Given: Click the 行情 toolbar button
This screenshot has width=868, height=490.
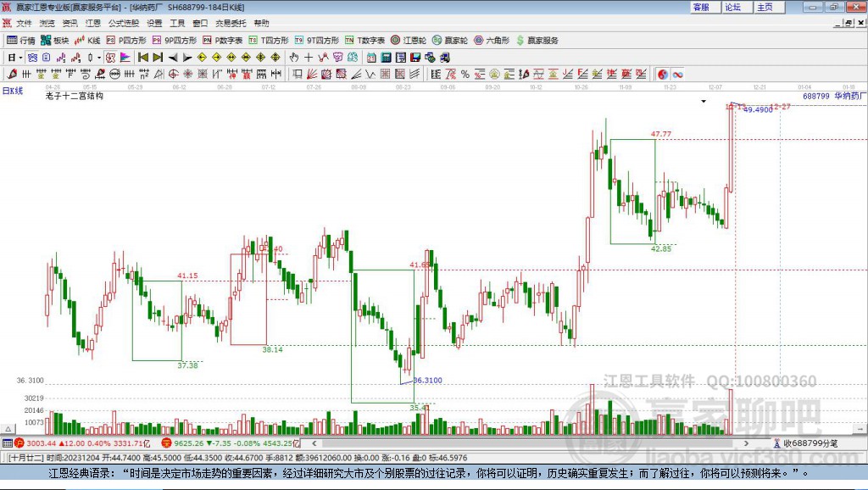Looking at the screenshot, I should 21,41.
